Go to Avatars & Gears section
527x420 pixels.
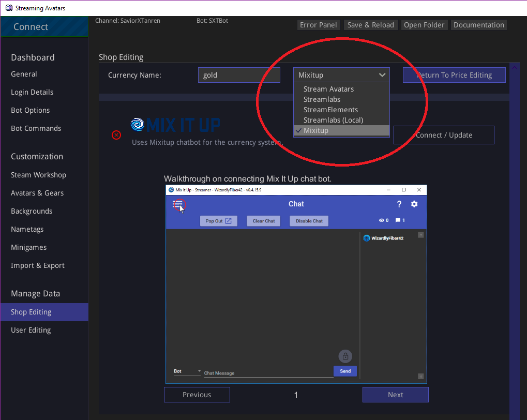pos(37,193)
